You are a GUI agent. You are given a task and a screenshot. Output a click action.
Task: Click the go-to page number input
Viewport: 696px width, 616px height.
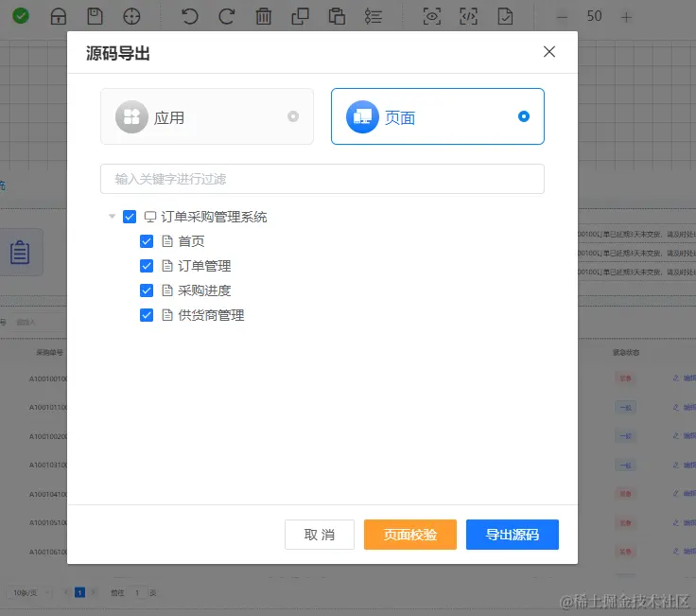tap(137, 592)
